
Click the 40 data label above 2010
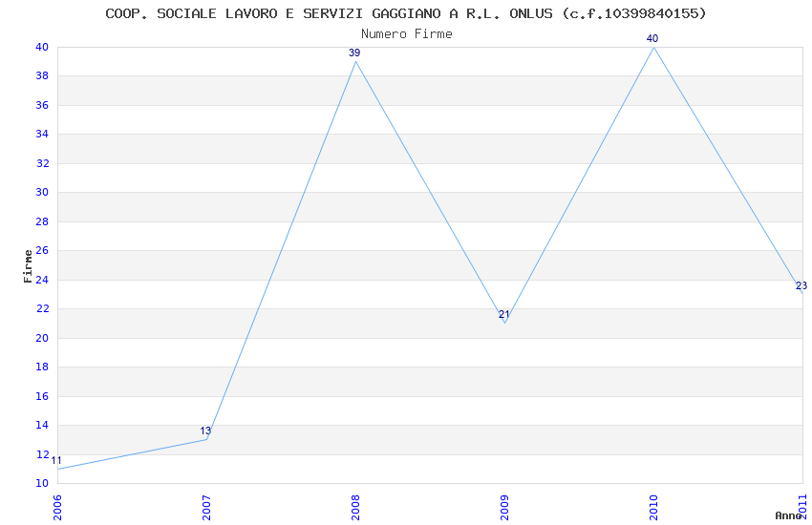click(652, 39)
